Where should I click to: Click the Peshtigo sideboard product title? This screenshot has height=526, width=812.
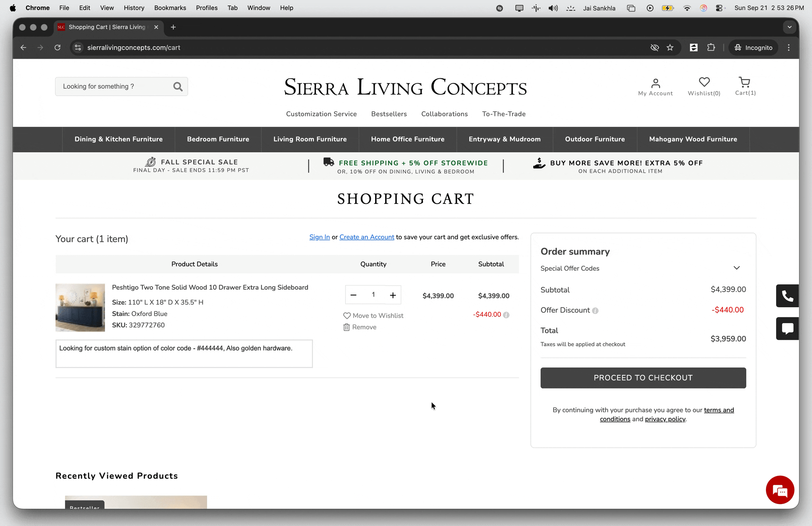[210, 287]
